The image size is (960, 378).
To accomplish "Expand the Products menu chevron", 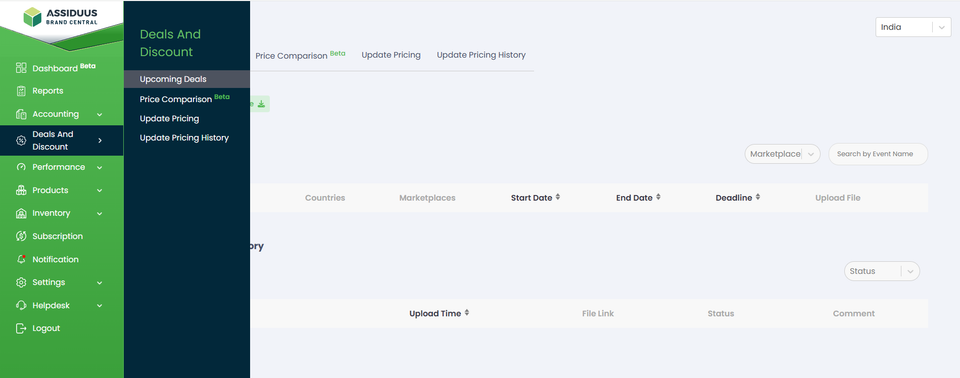I will click(x=99, y=191).
